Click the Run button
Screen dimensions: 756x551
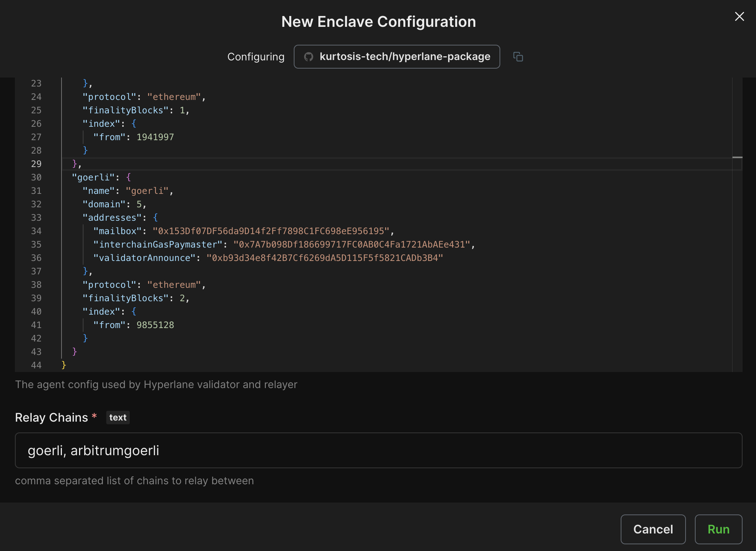tap(718, 529)
